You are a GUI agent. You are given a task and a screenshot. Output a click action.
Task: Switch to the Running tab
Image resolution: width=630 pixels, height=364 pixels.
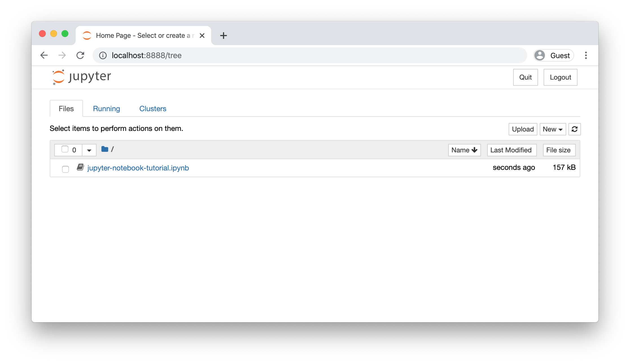coord(107,108)
